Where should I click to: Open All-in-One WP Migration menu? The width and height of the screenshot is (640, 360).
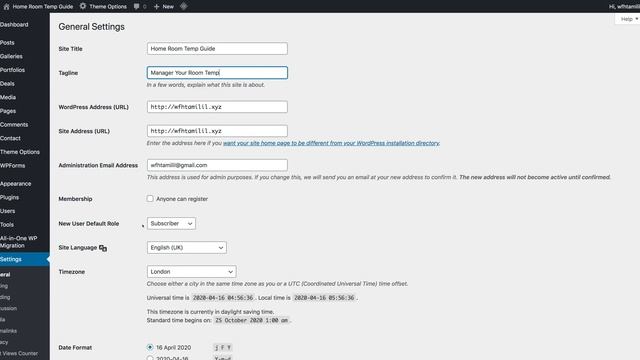[x=19, y=242]
